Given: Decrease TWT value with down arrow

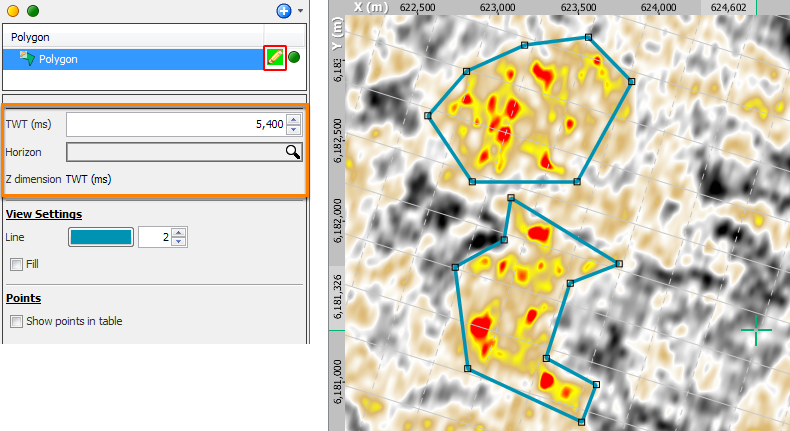Looking at the screenshot, I should tap(294, 130).
